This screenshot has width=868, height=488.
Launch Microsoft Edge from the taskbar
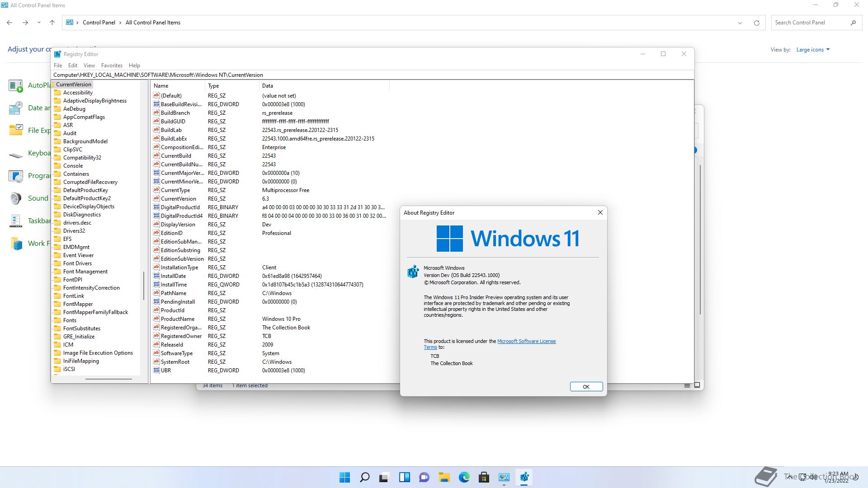464,477
